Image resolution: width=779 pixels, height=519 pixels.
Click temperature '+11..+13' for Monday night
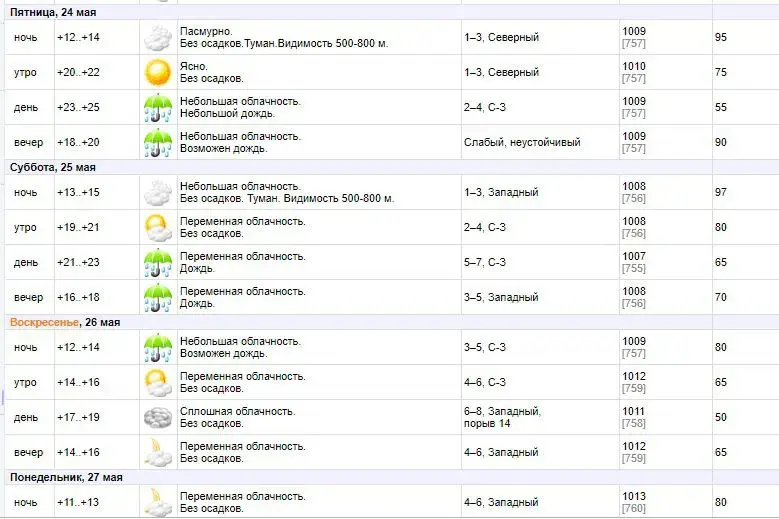coord(78,502)
